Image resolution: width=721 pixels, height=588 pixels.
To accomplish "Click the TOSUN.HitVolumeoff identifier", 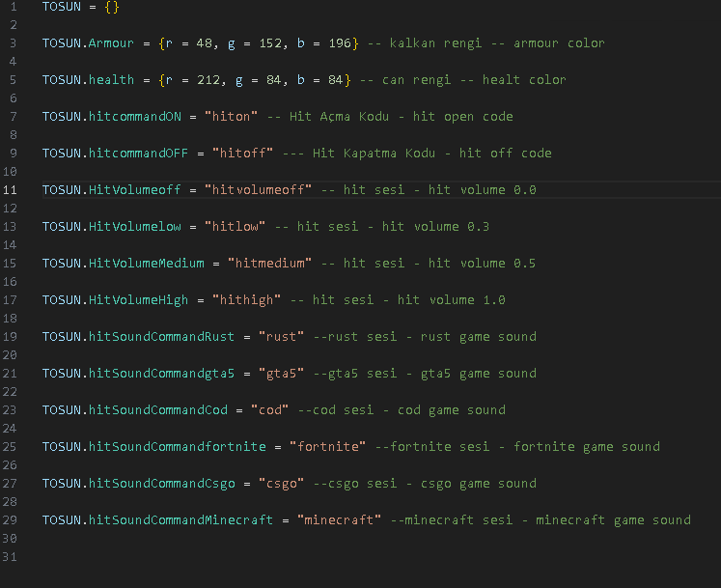I will tap(111, 190).
